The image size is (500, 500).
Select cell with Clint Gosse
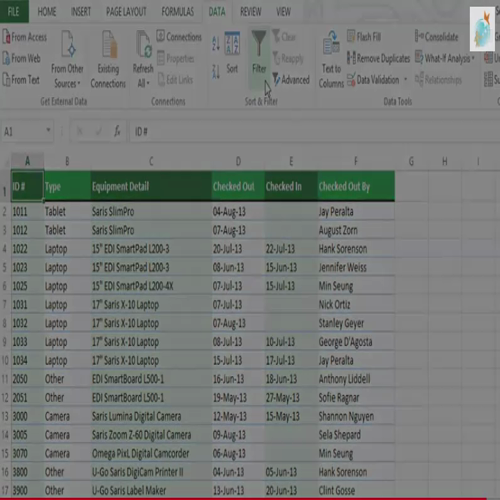pyautogui.click(x=356, y=490)
